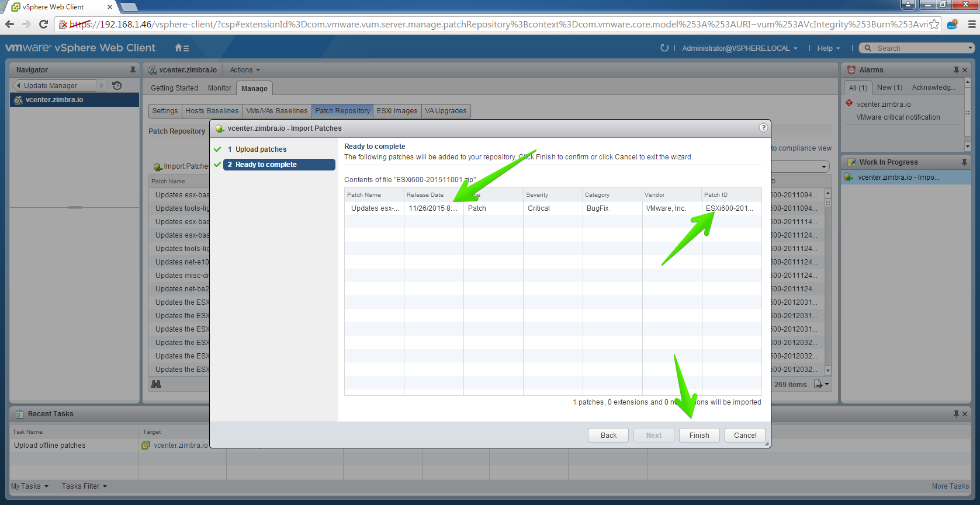Select the 'VMware, Inc.' vendor cell
The height and width of the screenshot is (505, 980).
[671, 208]
